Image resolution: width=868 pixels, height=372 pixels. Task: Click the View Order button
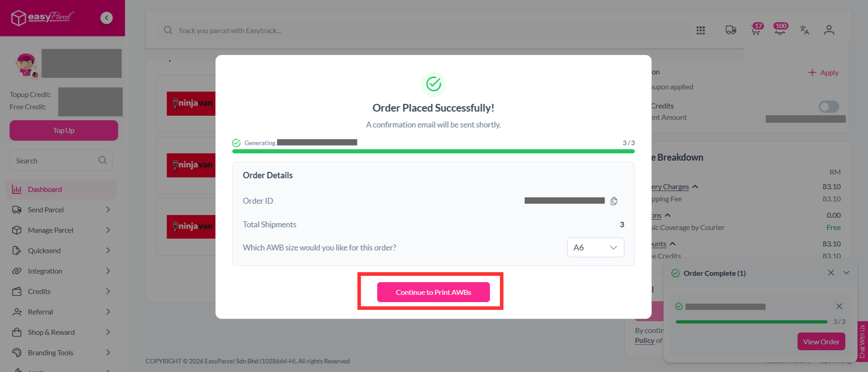point(821,342)
